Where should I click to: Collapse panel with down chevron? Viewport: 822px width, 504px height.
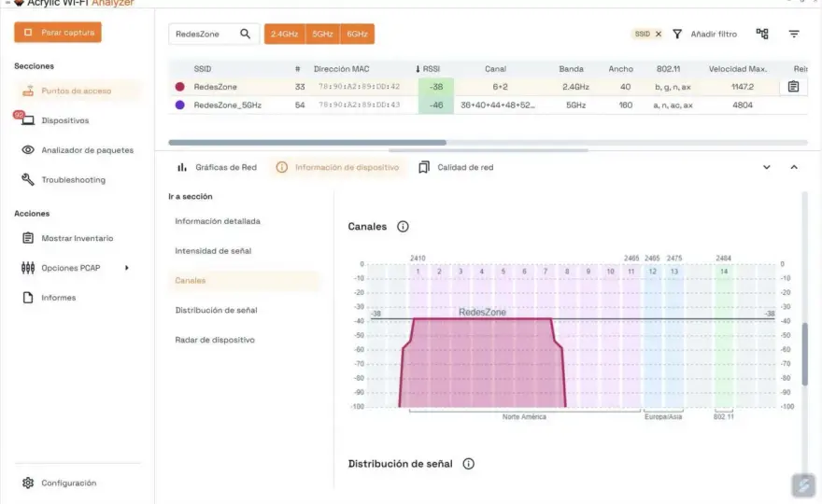point(767,168)
